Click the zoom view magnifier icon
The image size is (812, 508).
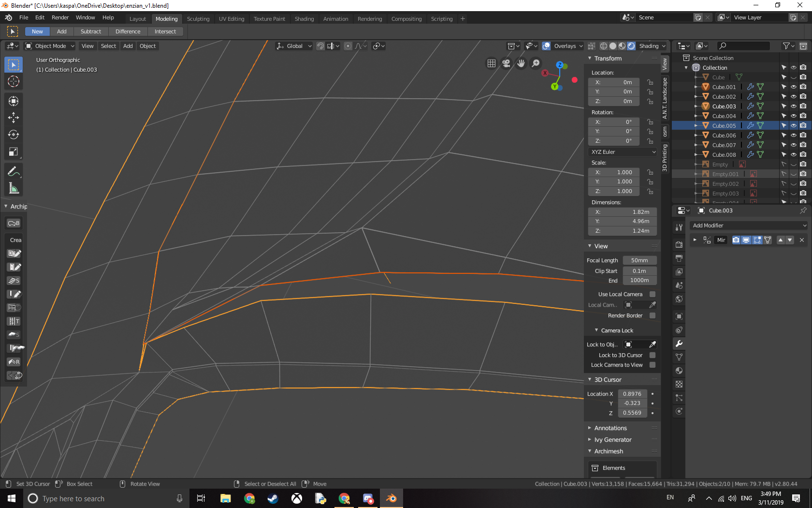(536, 63)
